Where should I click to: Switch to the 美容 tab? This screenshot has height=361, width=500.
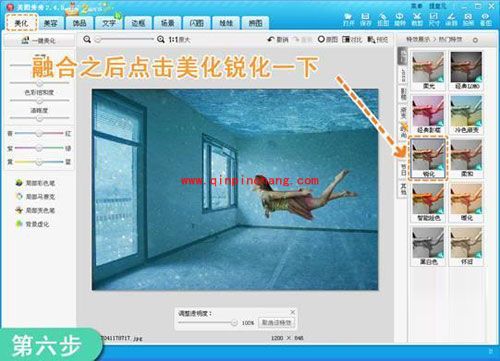pyautogui.click(x=51, y=23)
